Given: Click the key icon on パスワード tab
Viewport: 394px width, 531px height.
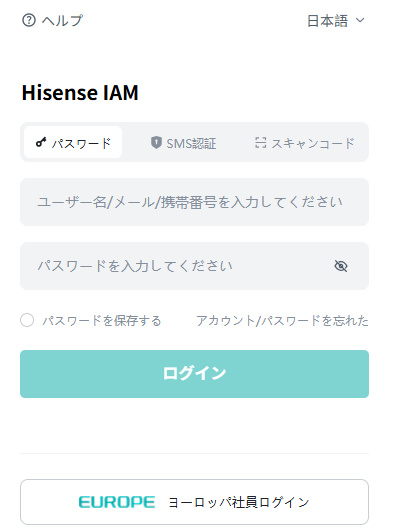Looking at the screenshot, I should [x=41, y=143].
